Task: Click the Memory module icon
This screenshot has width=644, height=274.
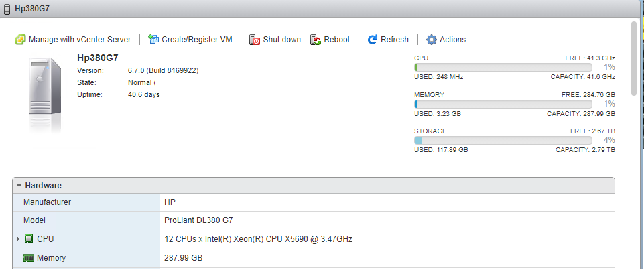Action: (29, 258)
